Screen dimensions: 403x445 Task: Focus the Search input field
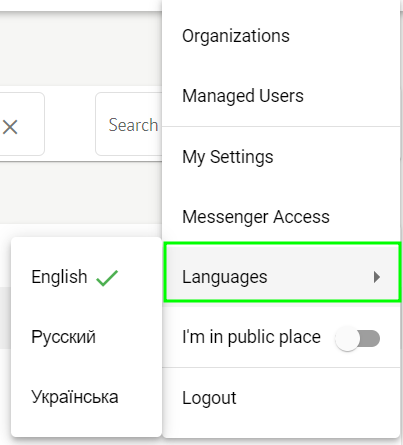(129, 124)
